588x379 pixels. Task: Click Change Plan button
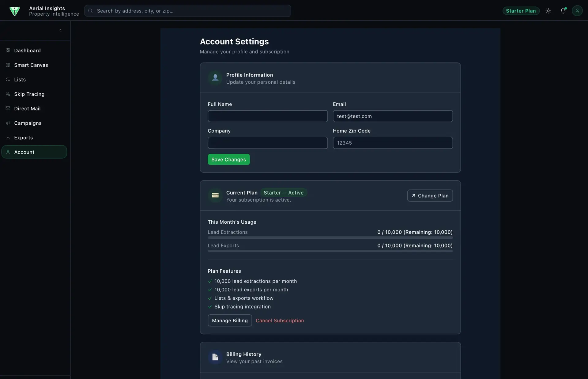tap(430, 195)
